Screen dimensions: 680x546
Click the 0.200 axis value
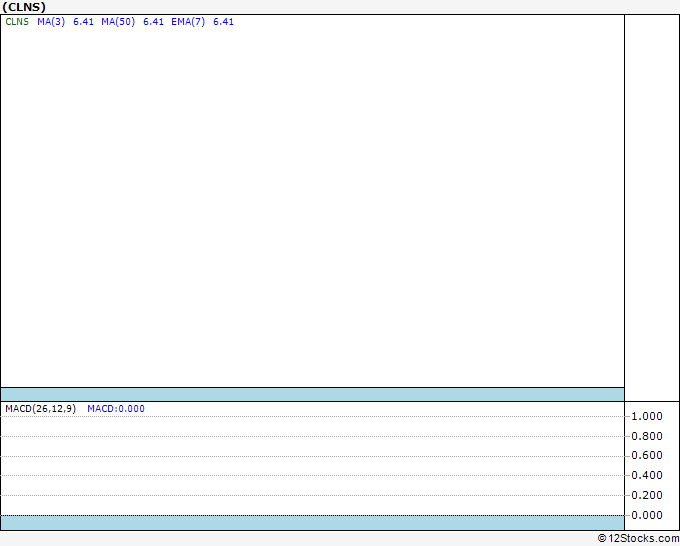coord(647,495)
